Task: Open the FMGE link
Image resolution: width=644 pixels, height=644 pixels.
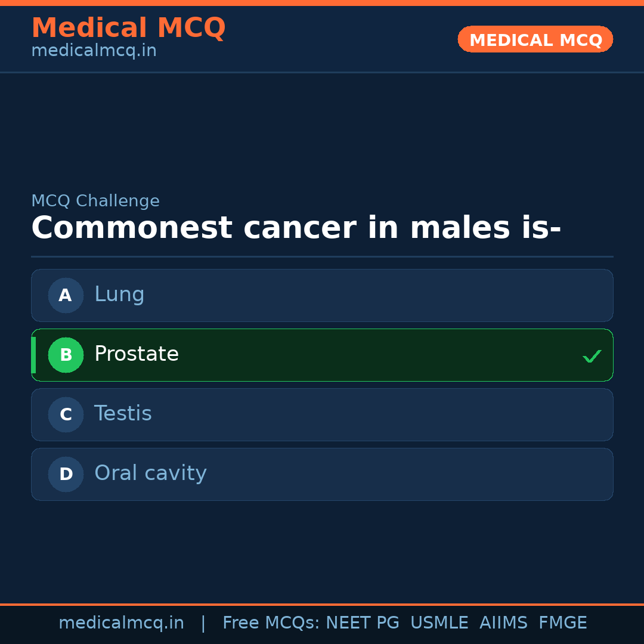Action: click(x=562, y=622)
